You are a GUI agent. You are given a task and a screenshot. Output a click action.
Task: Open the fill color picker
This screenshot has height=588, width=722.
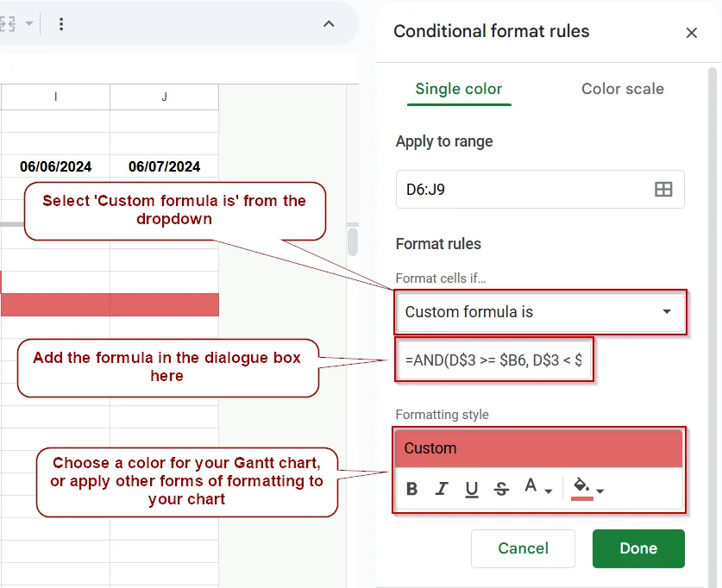pos(587,489)
